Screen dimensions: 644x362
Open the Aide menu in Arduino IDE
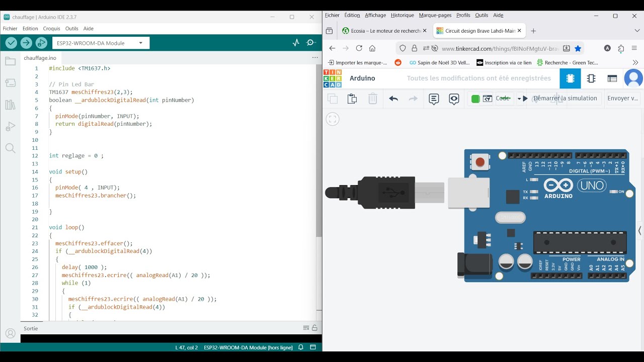(89, 29)
